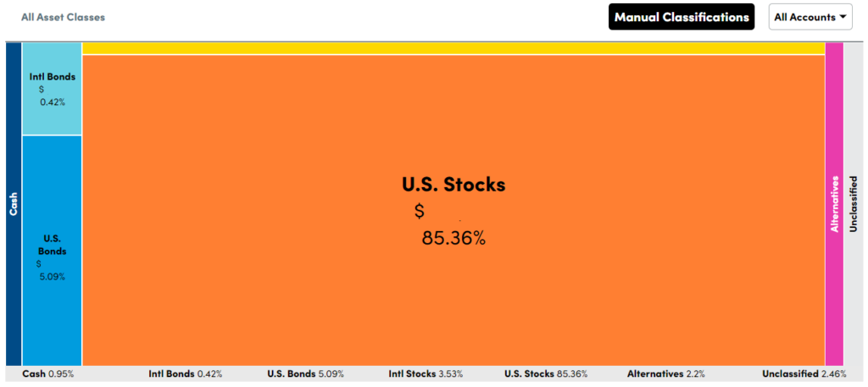Select the blue U.S. Bonds block
868x387 pixels.
point(52,251)
